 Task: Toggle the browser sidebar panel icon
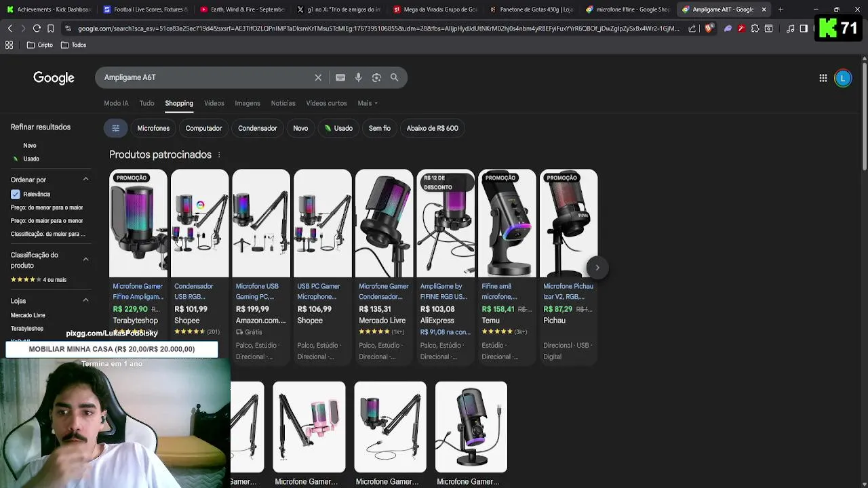(x=804, y=28)
